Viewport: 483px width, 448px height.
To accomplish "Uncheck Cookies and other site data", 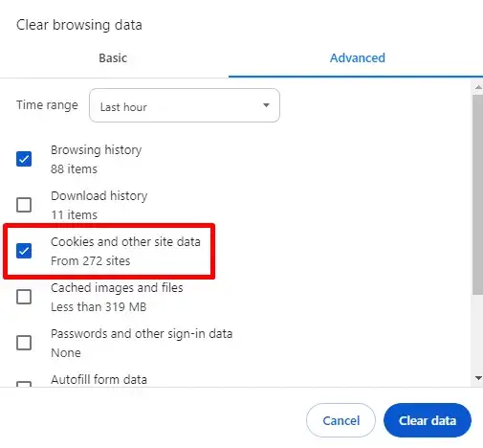I will 24,251.
